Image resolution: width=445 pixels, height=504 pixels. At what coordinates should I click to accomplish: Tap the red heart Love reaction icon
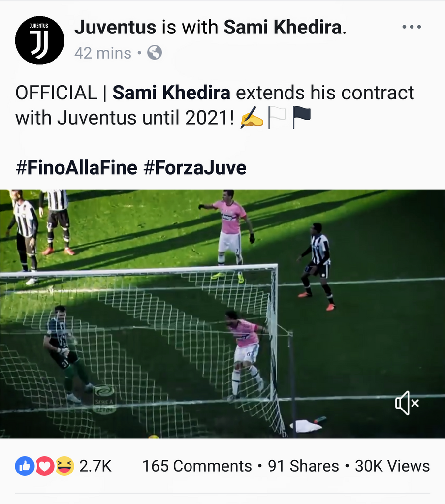coord(45,466)
